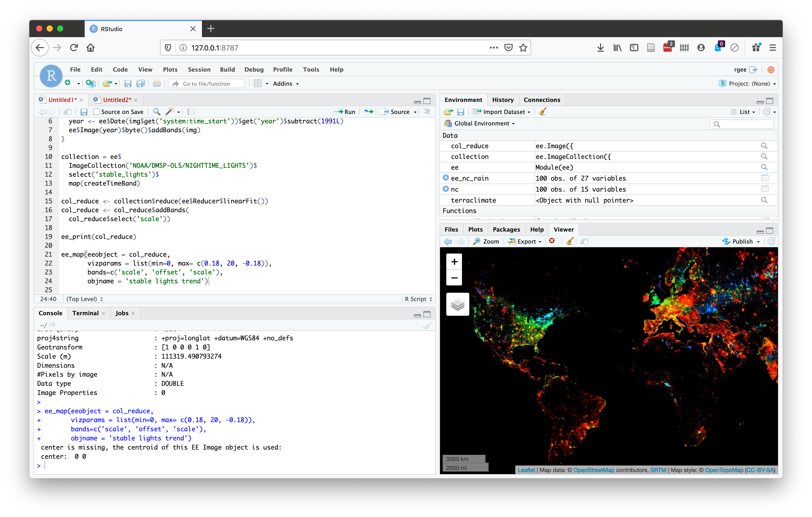The height and width of the screenshot is (517, 812).
Task: Show Viewer content in a new window
Action: click(x=584, y=242)
